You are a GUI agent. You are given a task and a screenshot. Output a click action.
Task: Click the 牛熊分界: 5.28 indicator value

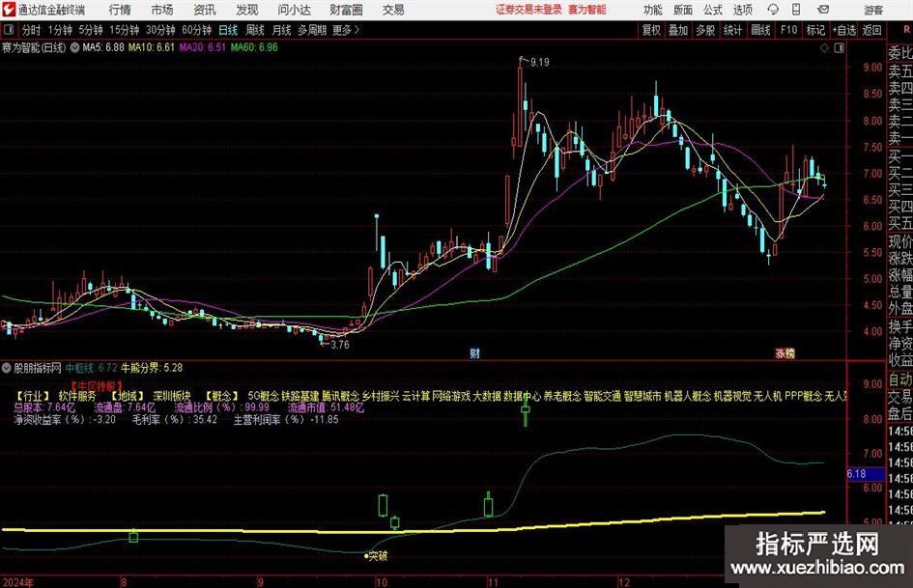pyautogui.click(x=152, y=368)
